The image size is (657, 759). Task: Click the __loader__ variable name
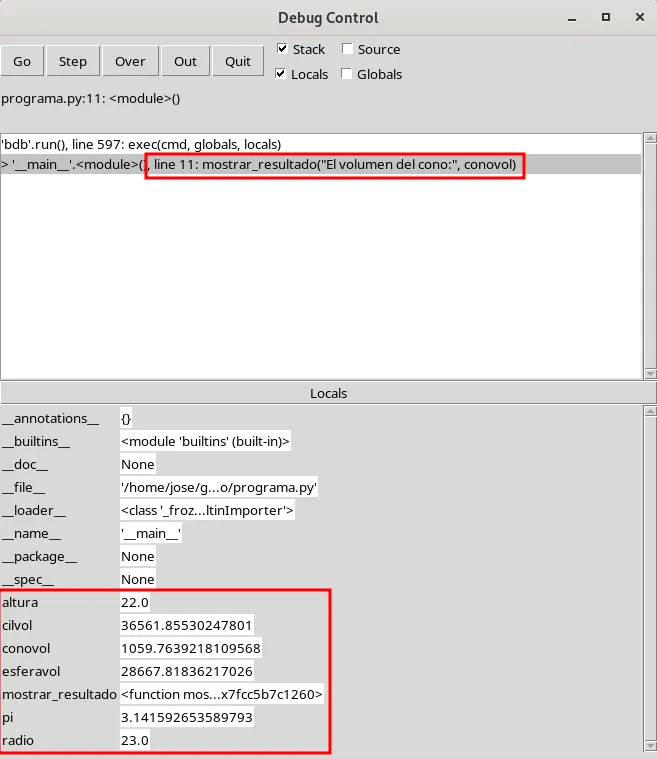[x=34, y=511]
